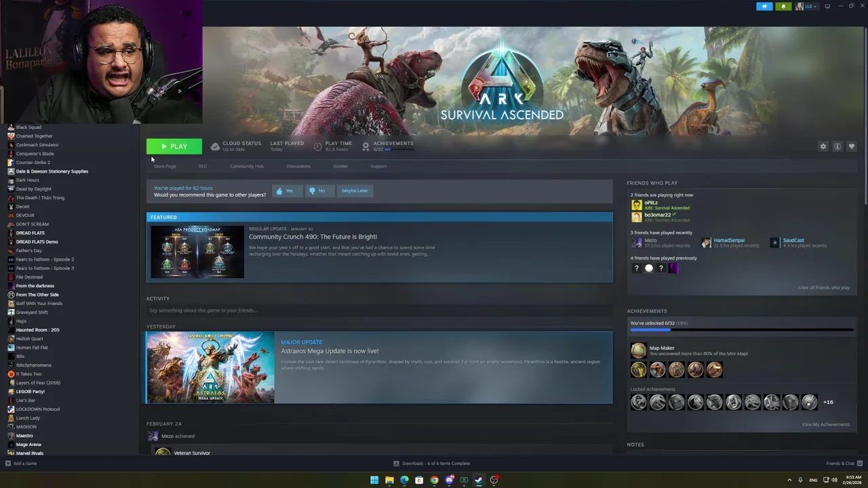Viewport: 868px width, 488px height.
Task: Click the Achievements trophy icon in header
Action: (x=366, y=146)
